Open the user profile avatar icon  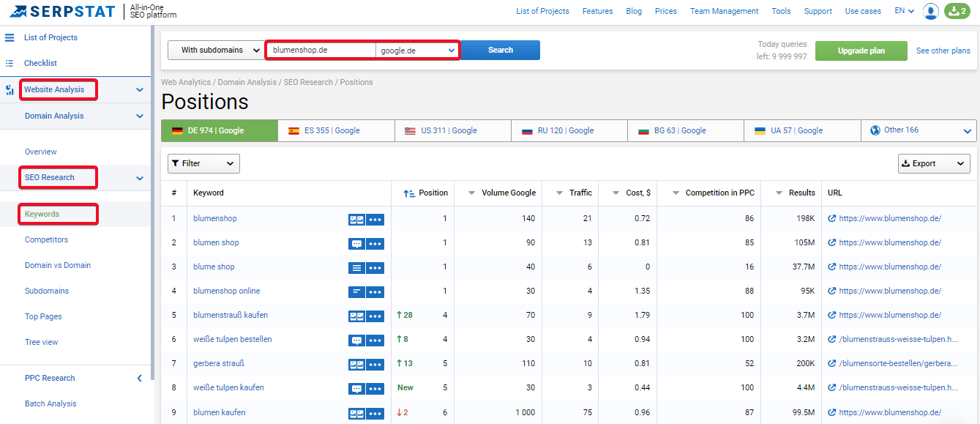931,11
